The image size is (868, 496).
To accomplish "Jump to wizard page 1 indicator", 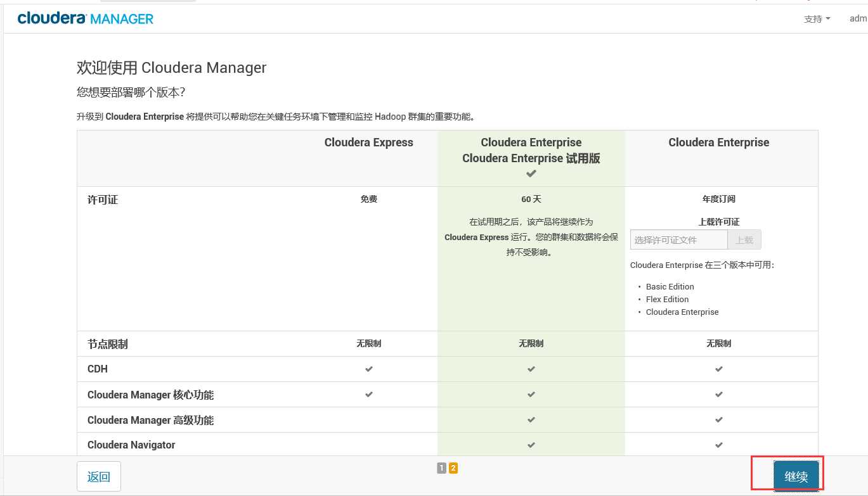I will pyautogui.click(x=442, y=468).
